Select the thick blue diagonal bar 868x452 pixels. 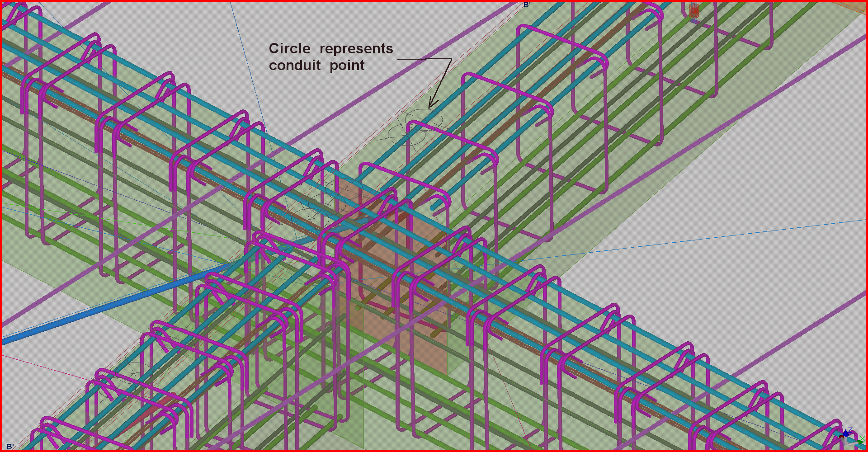point(113,305)
